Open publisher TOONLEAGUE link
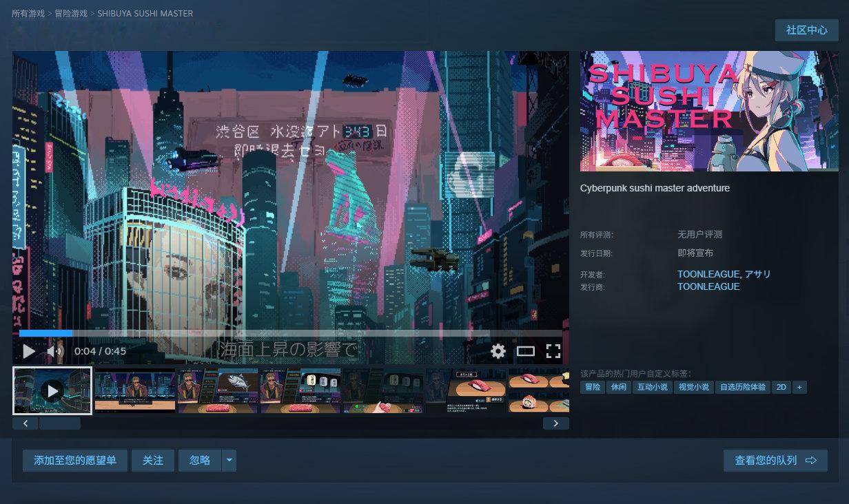 [708, 286]
